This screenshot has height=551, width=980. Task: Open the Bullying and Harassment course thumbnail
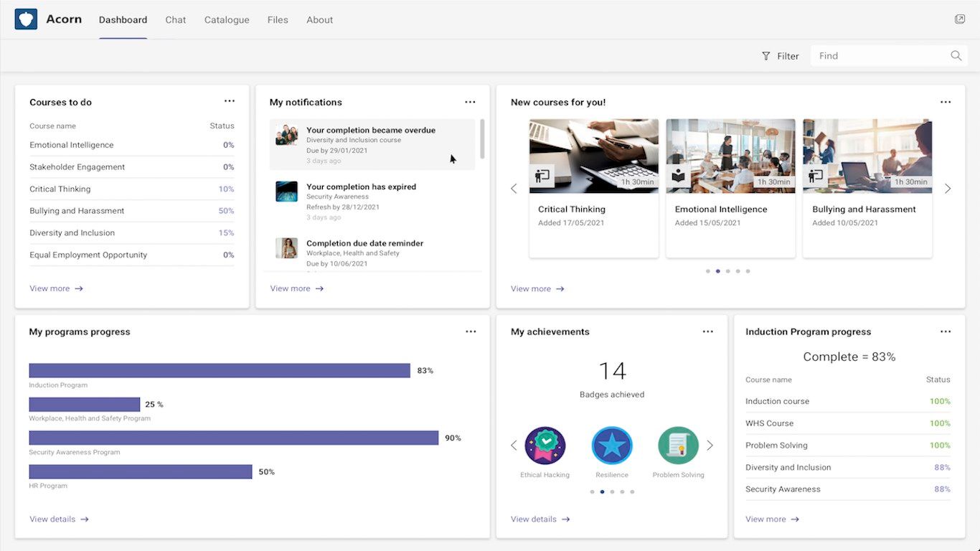click(x=867, y=156)
